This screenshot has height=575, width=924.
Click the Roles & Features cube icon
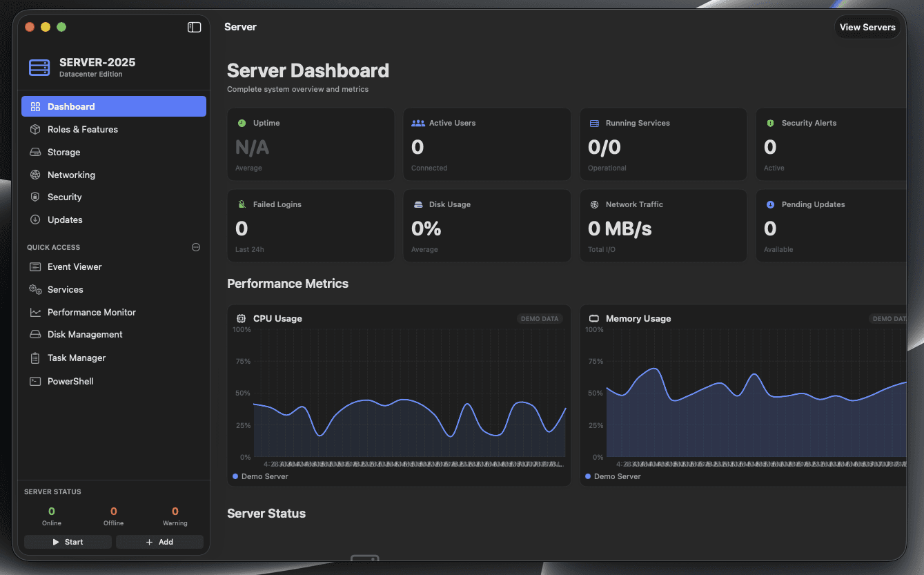[x=35, y=129]
